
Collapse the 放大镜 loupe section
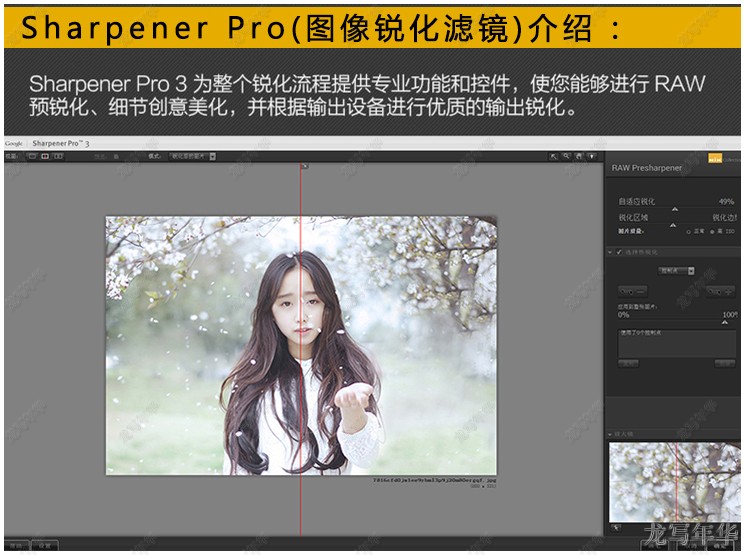pos(610,434)
